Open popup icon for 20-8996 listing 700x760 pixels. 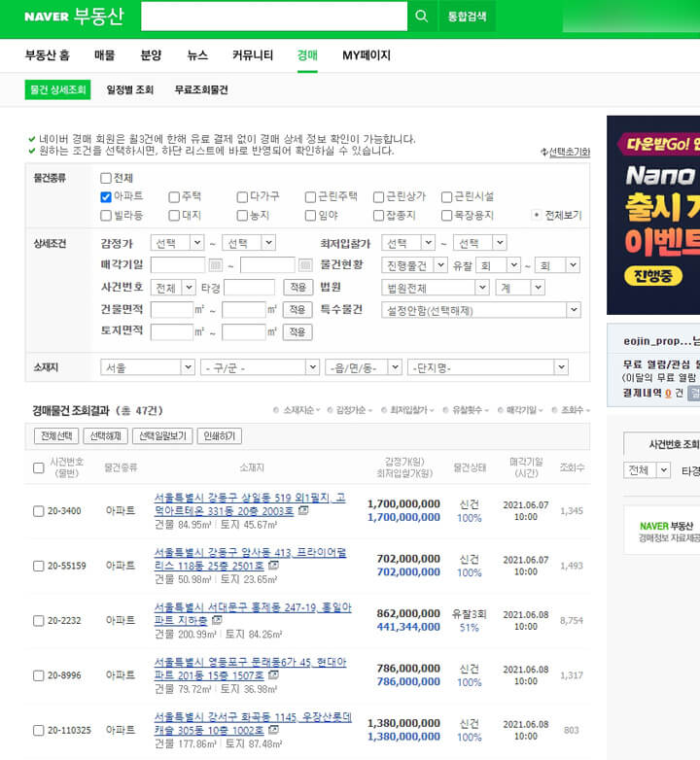[273, 674]
